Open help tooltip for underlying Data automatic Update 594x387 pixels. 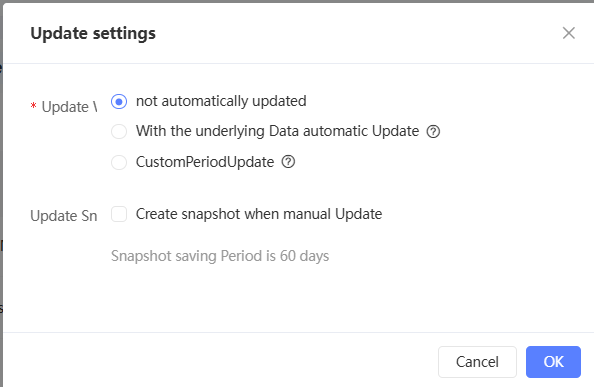coord(433,131)
